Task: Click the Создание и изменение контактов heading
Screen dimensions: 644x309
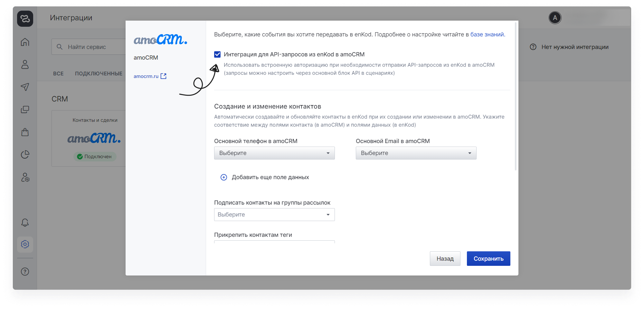Action: 268,106
